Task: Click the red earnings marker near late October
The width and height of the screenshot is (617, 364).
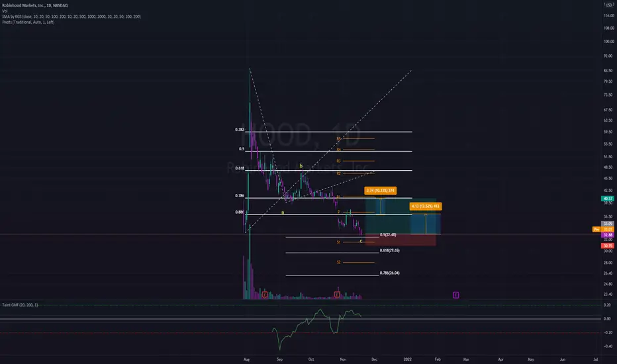Action: click(x=337, y=295)
